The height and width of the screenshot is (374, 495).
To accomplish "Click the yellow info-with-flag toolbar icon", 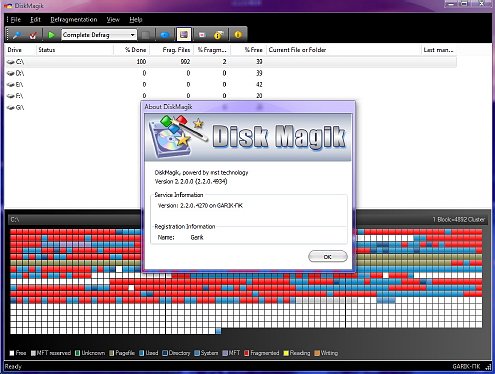I will point(219,35).
